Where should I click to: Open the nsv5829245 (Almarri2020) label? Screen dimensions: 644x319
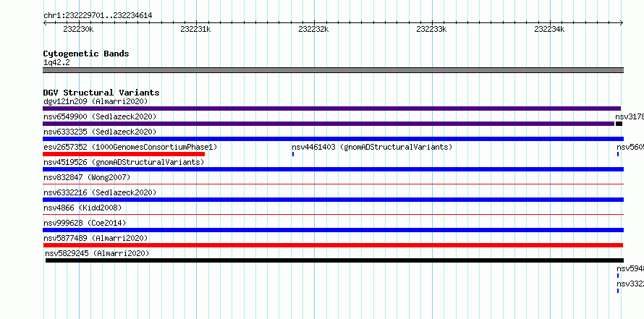tap(97, 253)
